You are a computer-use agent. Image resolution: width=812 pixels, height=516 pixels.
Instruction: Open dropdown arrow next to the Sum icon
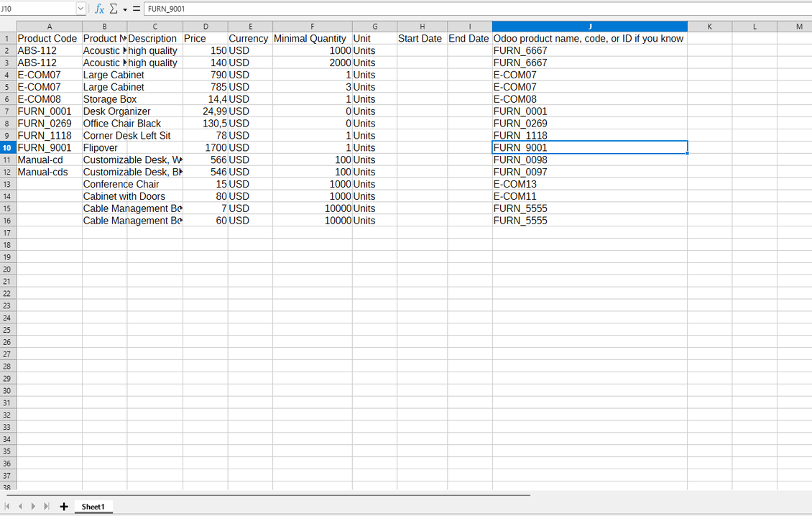click(125, 9)
